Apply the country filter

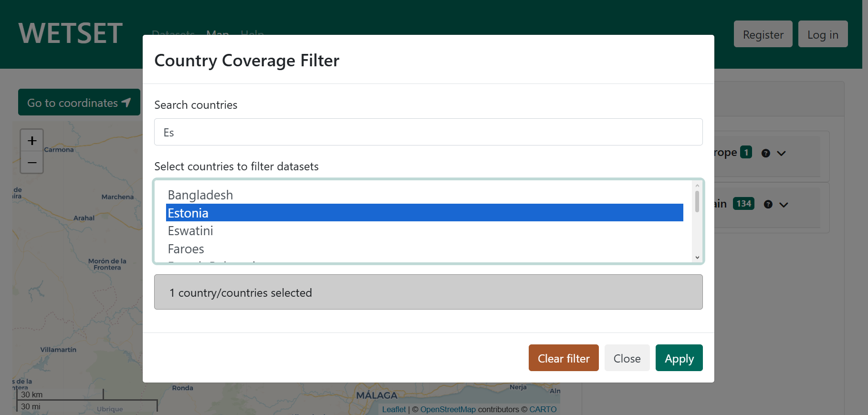point(679,358)
